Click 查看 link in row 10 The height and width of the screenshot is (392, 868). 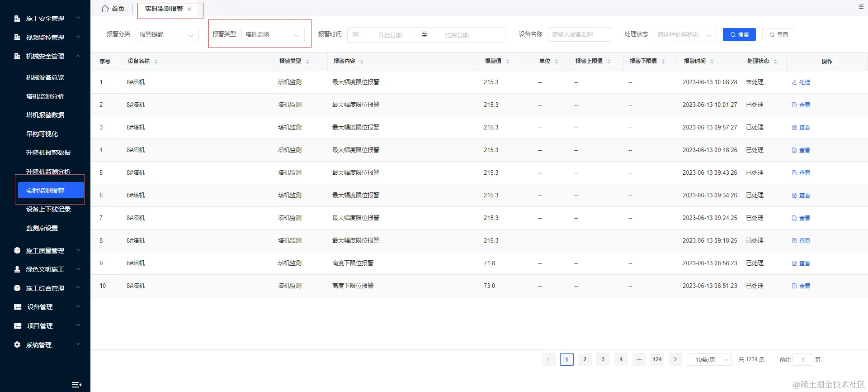pyautogui.click(x=801, y=286)
